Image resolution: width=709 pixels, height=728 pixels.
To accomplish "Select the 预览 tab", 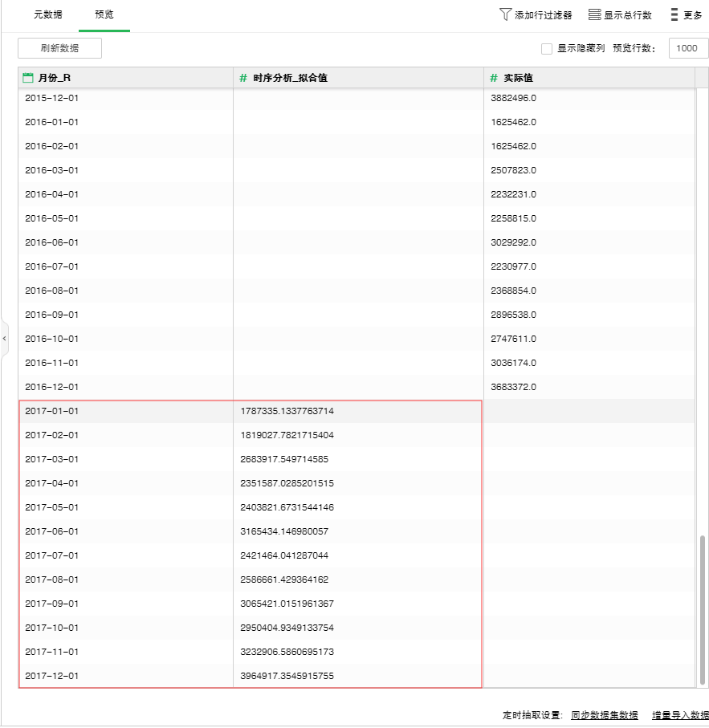I will click(x=104, y=14).
